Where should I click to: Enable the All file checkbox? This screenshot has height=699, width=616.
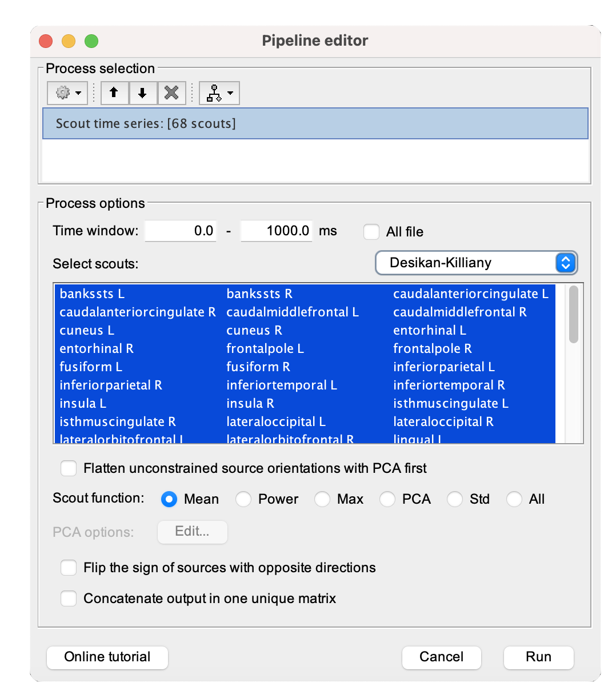[371, 232]
